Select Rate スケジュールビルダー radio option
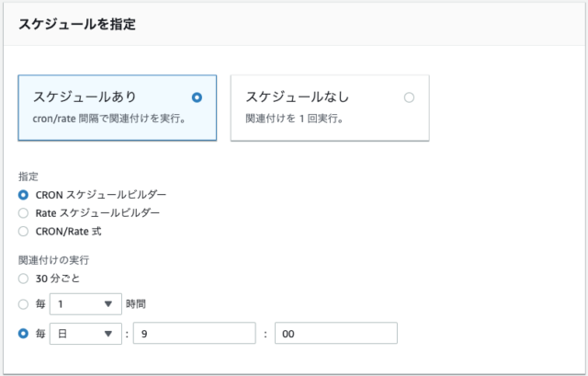The width and height of the screenshot is (588, 376). tap(23, 213)
